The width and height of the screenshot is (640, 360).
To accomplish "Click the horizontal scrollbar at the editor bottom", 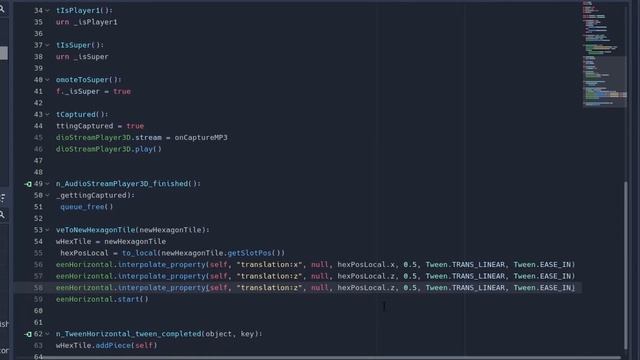I will point(331,358).
